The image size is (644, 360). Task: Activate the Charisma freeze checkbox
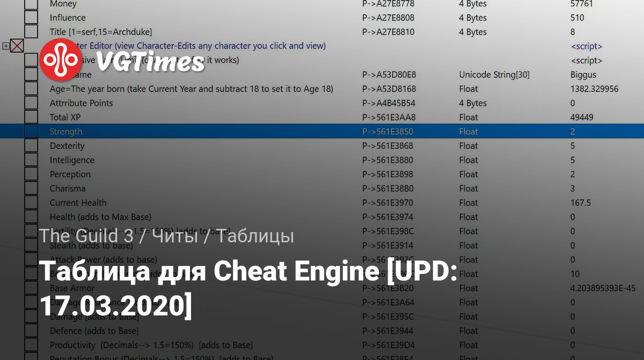[x=31, y=189]
